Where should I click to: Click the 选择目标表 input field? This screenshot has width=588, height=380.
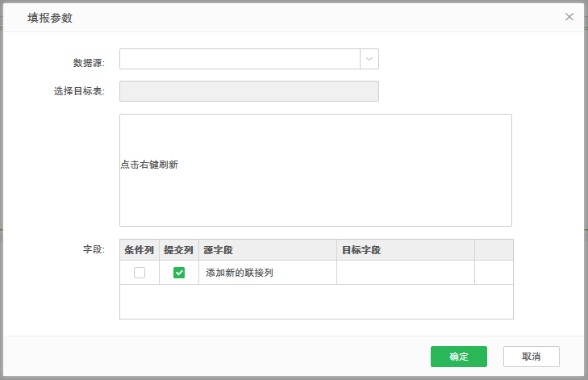(248, 91)
